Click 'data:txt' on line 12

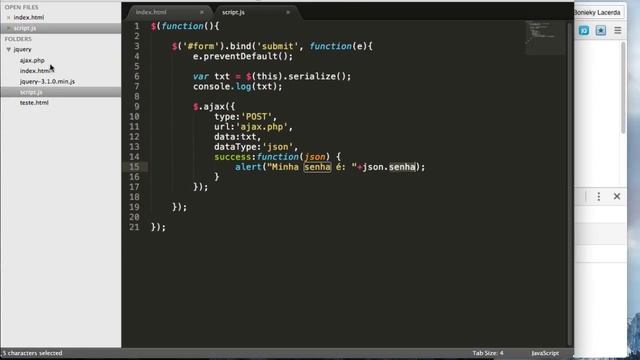pyautogui.click(x=235, y=137)
